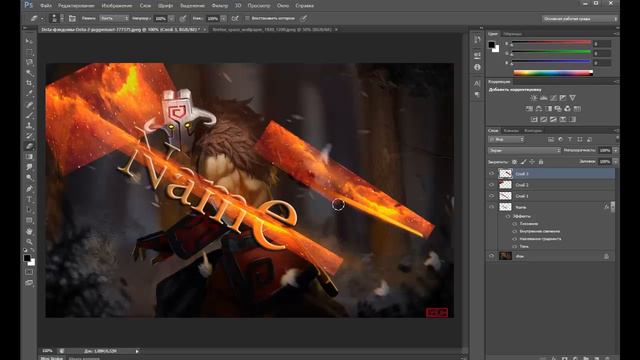Switch to the Образцы tab
Image resolution: width=640 pixels, height=360 pixels.
pyautogui.click(x=512, y=34)
